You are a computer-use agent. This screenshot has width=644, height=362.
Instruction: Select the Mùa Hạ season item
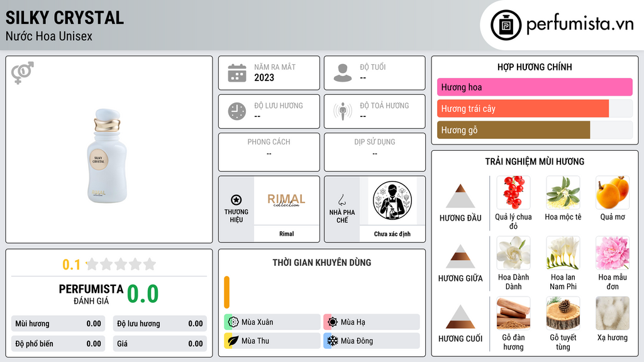[x=372, y=322]
